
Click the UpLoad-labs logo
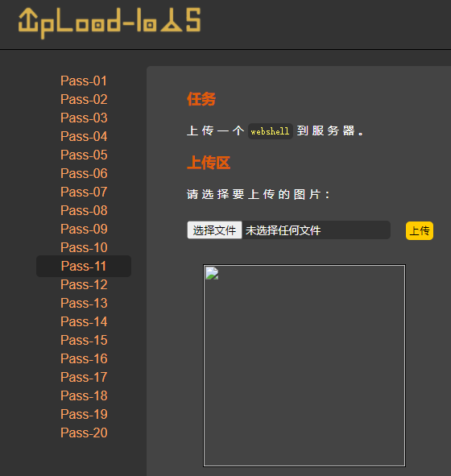[110, 23]
